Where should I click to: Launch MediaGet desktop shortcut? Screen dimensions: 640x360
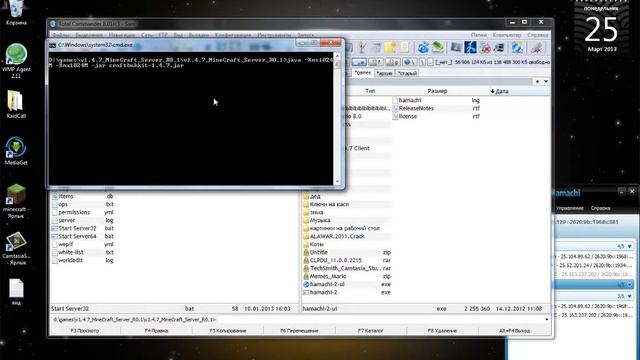16,151
